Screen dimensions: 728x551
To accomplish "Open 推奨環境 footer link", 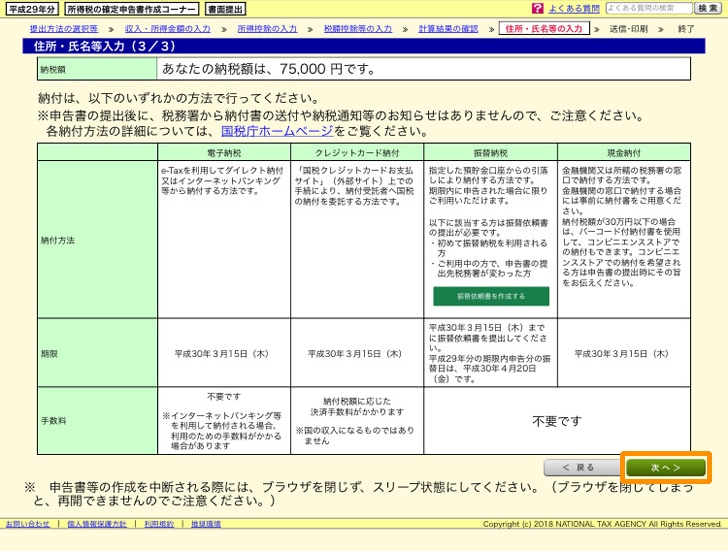I will [x=206, y=524].
